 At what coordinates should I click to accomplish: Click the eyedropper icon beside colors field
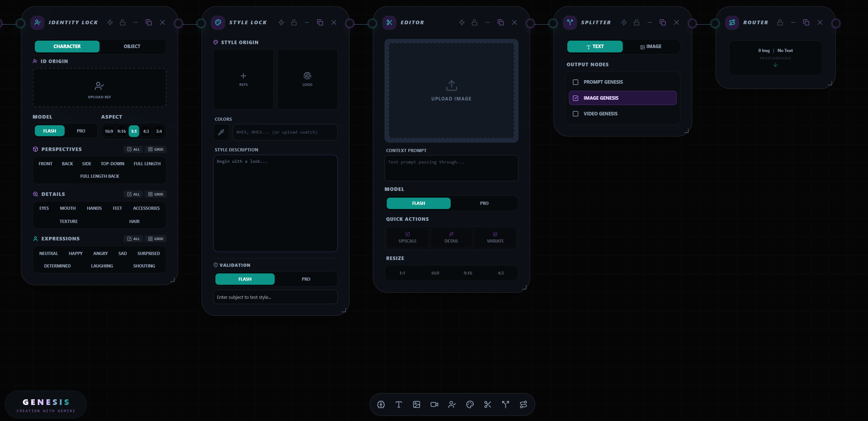[221, 132]
